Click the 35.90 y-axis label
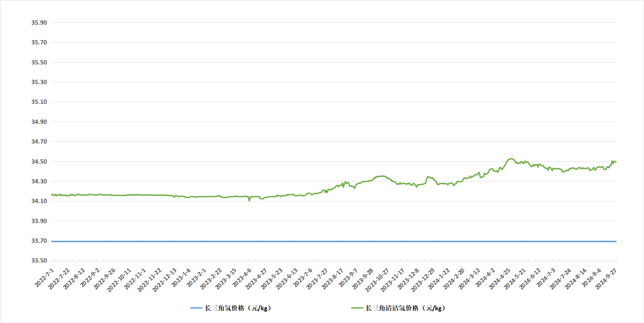 tap(39, 23)
